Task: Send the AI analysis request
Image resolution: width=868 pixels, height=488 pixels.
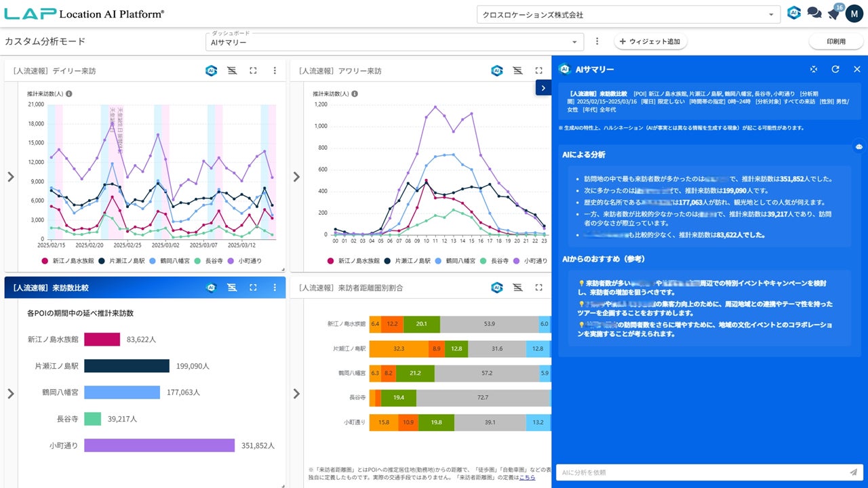Action: coord(853,472)
